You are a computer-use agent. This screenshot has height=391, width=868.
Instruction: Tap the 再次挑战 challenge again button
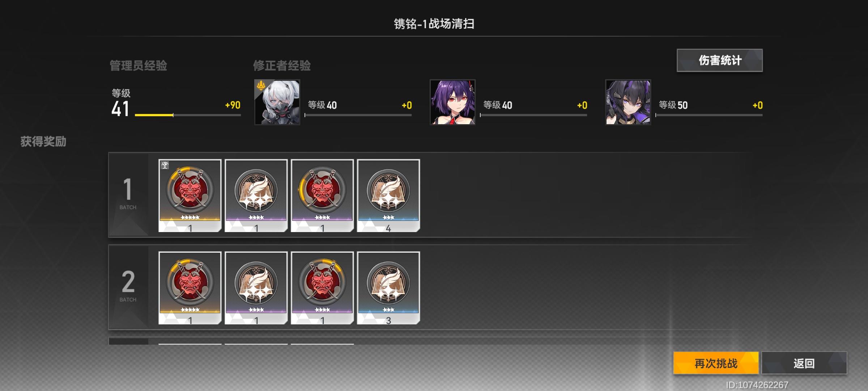pos(716,363)
